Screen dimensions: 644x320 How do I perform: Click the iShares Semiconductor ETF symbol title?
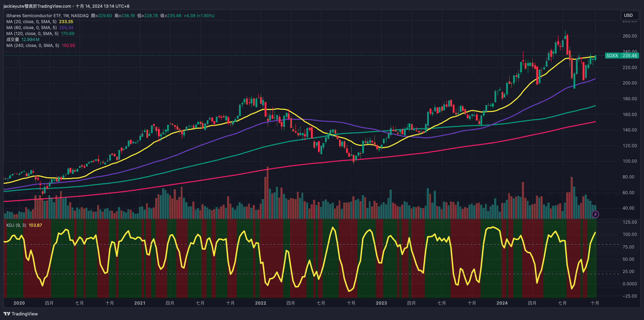47,16
